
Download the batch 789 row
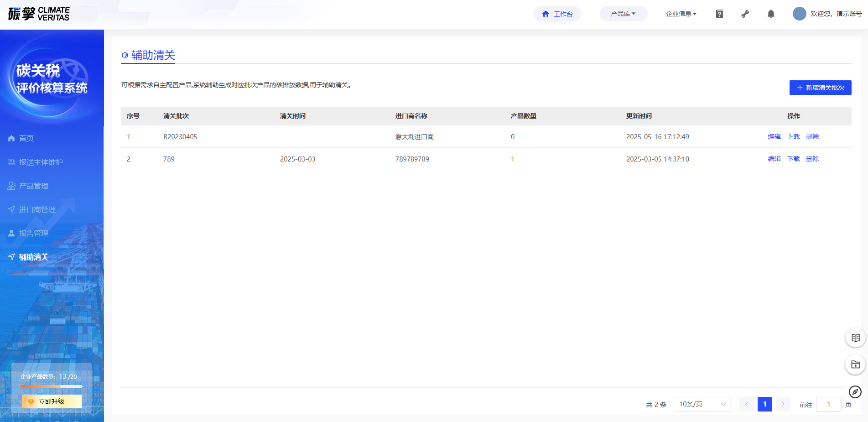[793, 159]
